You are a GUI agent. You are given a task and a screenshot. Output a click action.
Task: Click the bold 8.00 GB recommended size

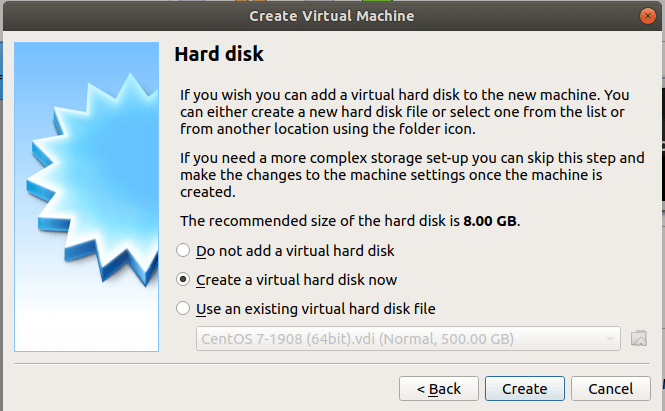coord(491,220)
